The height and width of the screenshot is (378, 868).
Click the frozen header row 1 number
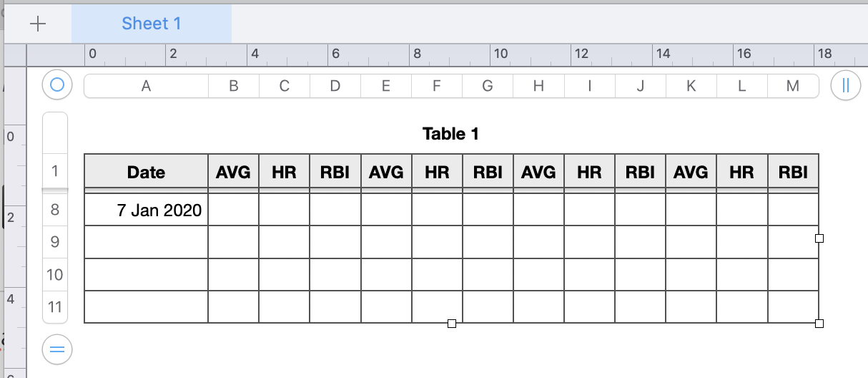[55, 171]
